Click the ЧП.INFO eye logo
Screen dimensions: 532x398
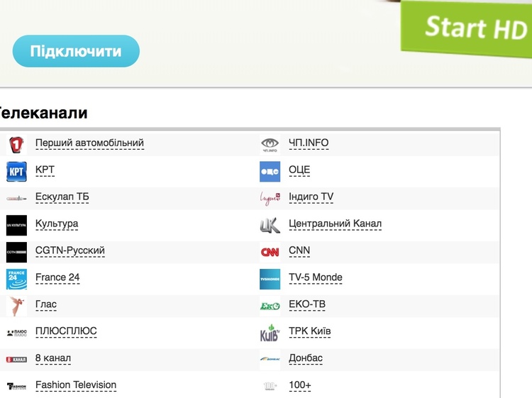270,145
